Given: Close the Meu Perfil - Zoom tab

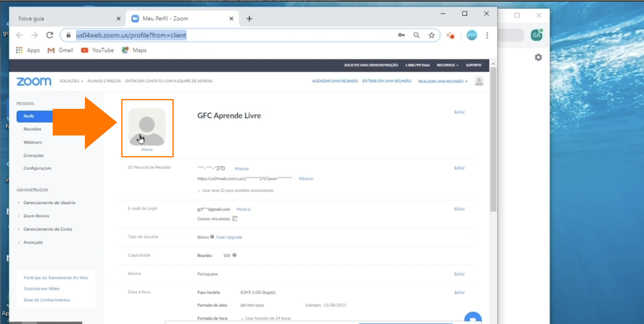Looking at the screenshot, I should pos(231,19).
